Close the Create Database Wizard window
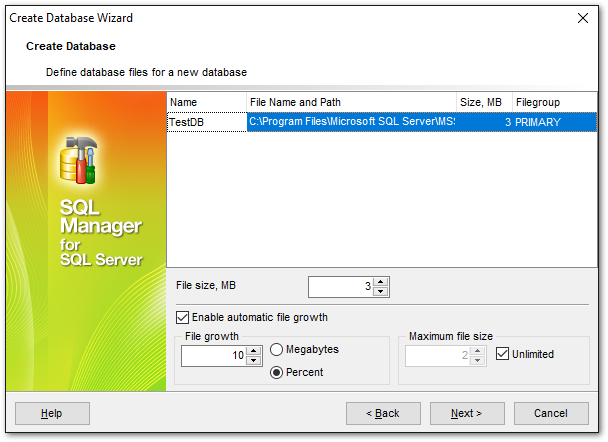This screenshot has height=442, width=608. (582, 18)
